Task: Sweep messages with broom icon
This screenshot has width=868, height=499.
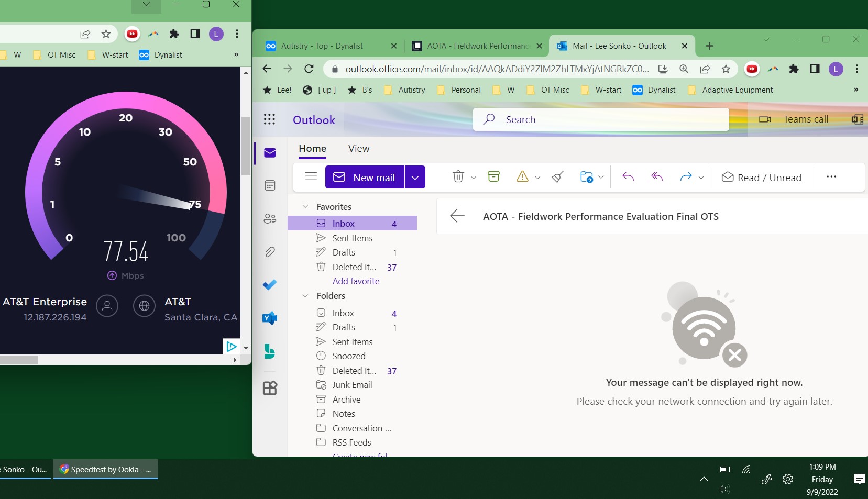Action: point(558,177)
